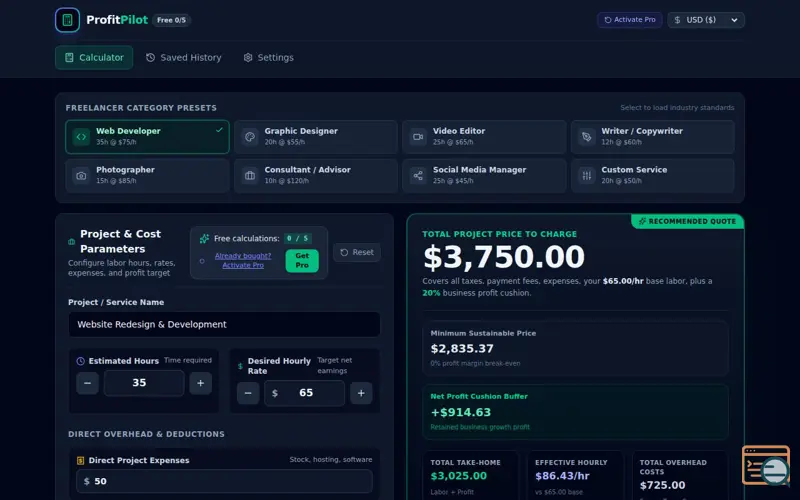Select the Graphic Designer preset
Viewport: 800px width, 500px height.
pyautogui.click(x=316, y=137)
